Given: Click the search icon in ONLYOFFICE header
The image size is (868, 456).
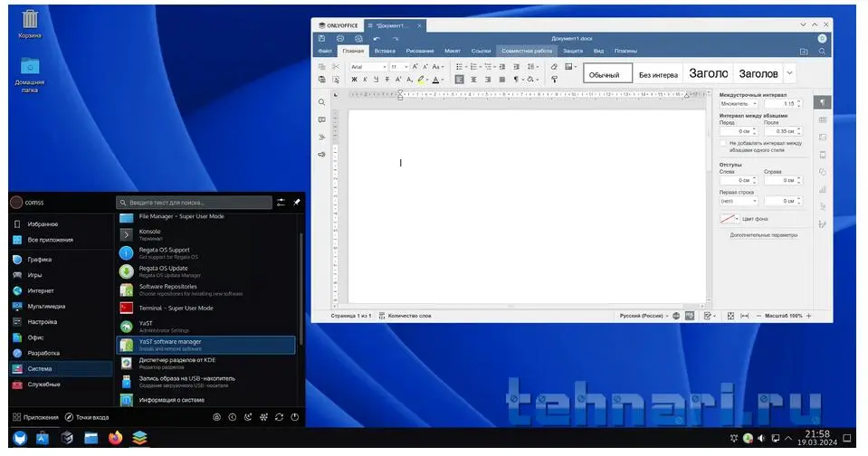Looking at the screenshot, I should (x=822, y=51).
